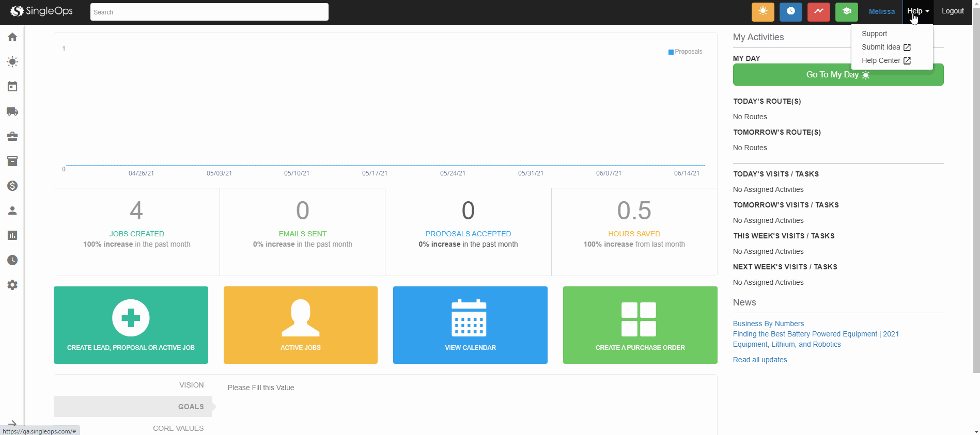
Task: Click into the Search input field
Action: [x=209, y=12]
